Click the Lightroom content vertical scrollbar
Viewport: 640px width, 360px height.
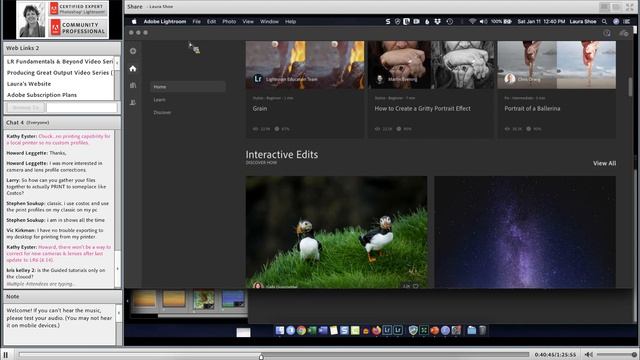pyautogui.click(x=630, y=87)
